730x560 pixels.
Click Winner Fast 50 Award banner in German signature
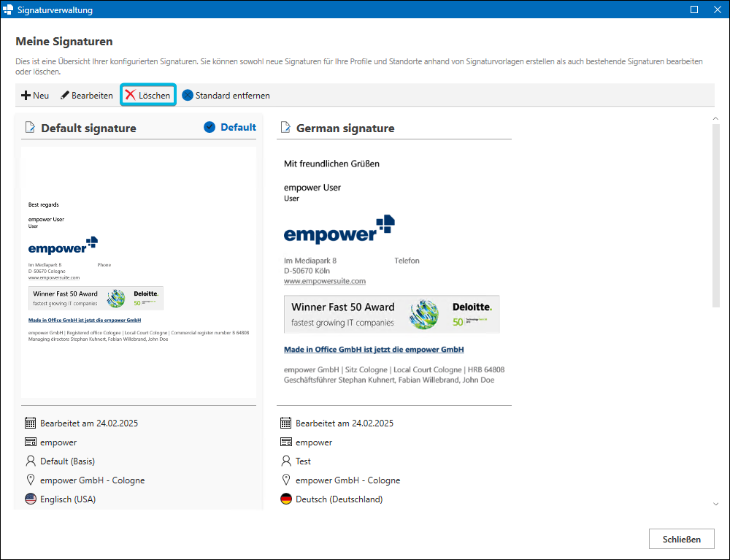tap(391, 314)
